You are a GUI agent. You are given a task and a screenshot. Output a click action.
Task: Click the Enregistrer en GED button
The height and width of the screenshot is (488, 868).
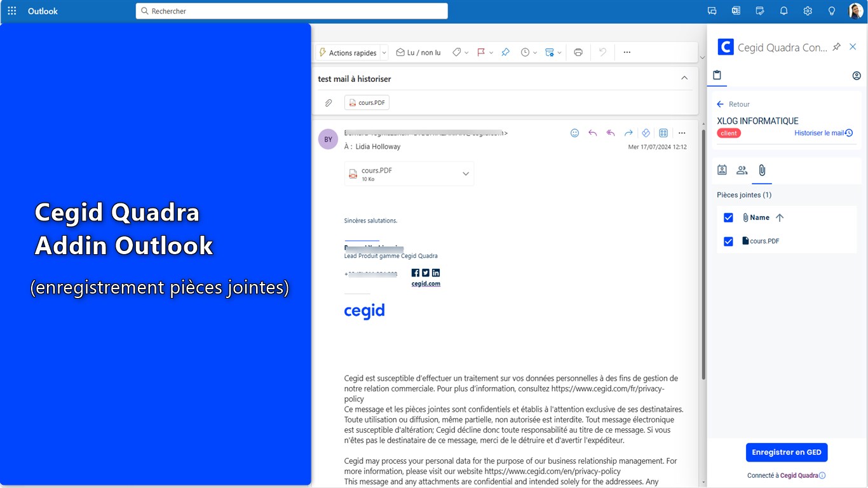[x=787, y=452]
